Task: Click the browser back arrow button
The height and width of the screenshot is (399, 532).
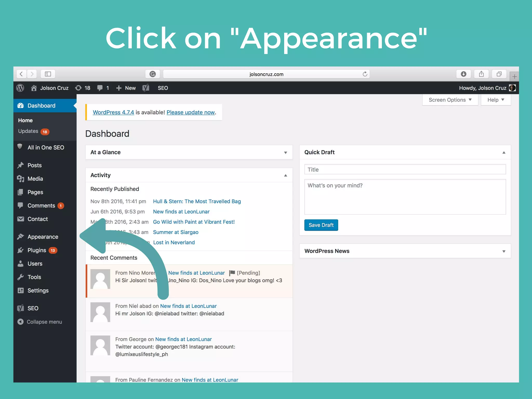Action: (22, 74)
